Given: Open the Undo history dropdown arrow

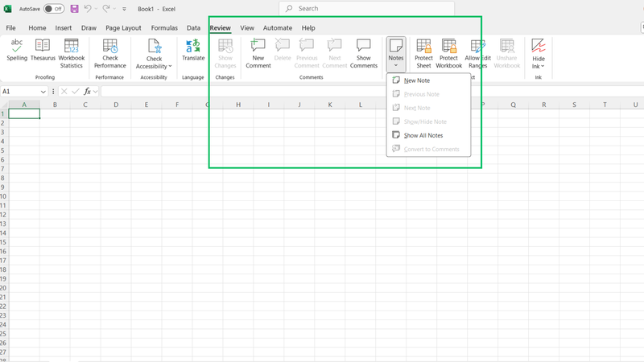Looking at the screenshot, I should 96,9.
